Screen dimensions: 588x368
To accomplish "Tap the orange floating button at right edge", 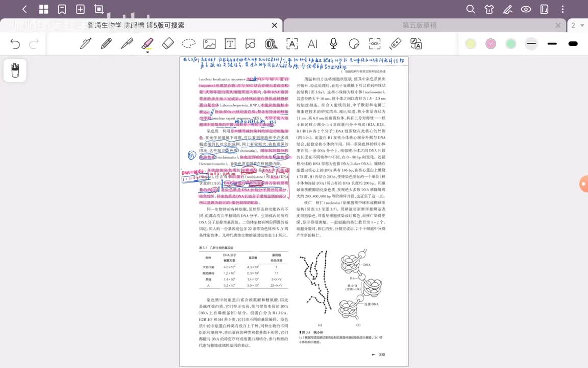I will [x=584, y=184].
